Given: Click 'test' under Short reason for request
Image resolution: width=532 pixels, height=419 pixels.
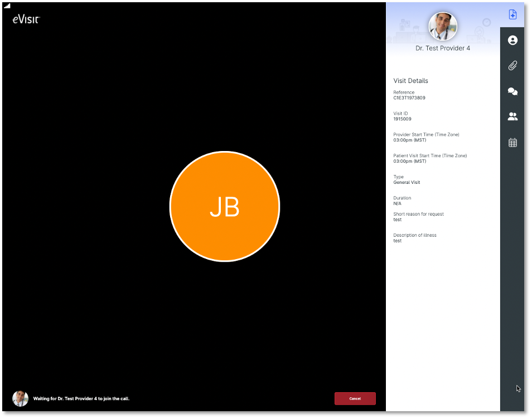Looking at the screenshot, I should tap(397, 220).
